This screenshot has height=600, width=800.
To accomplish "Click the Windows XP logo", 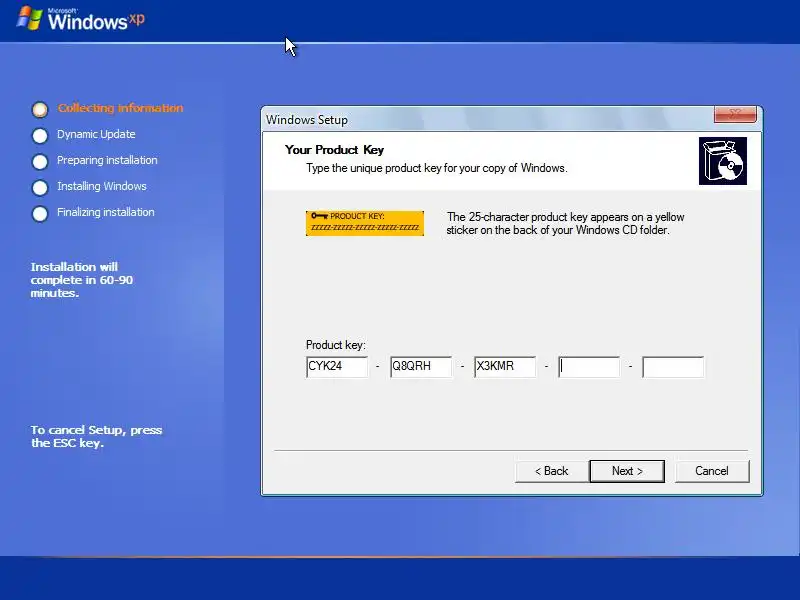I will 81,19.
